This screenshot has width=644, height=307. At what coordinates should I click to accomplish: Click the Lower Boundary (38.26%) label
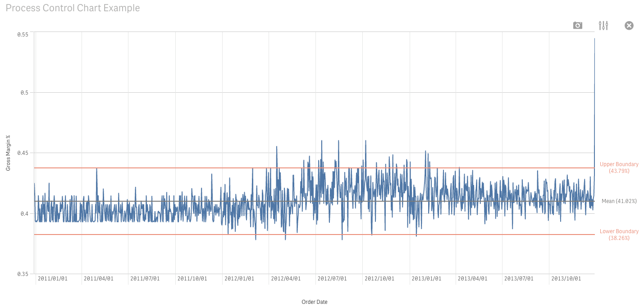[619, 235]
